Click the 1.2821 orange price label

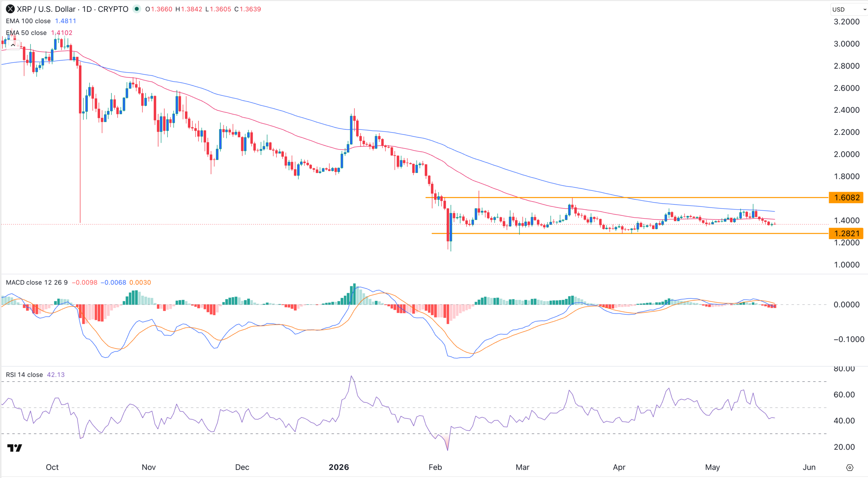[x=846, y=233]
